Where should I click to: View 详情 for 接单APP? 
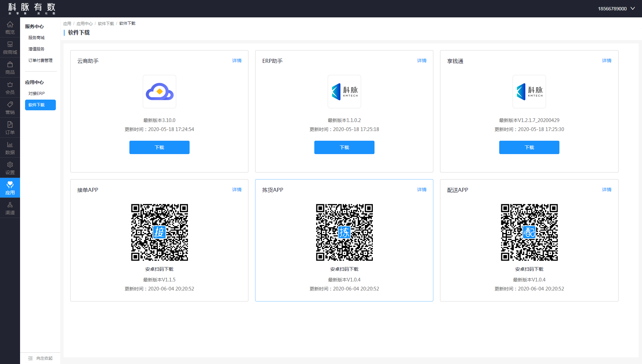(237, 190)
